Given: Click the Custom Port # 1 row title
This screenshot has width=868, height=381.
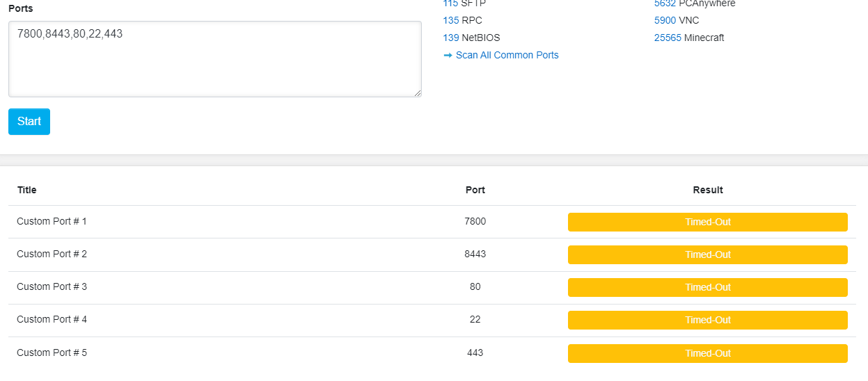Looking at the screenshot, I should [52, 221].
